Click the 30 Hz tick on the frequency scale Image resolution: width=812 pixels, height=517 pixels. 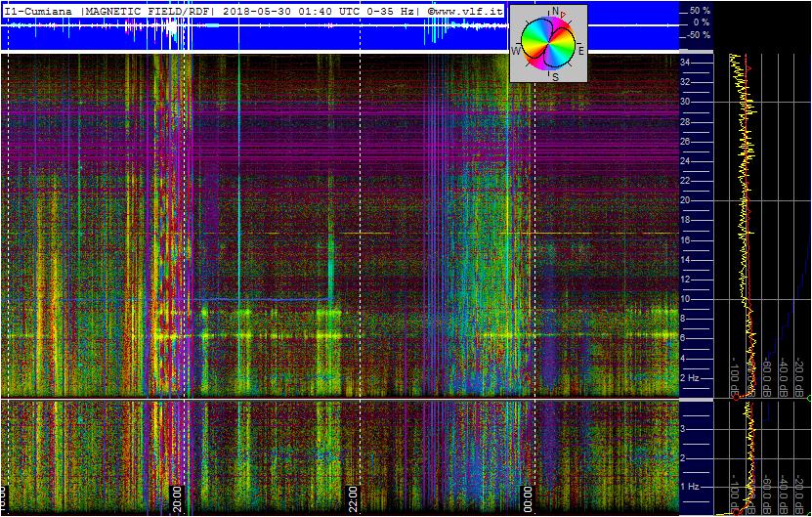coord(685,102)
